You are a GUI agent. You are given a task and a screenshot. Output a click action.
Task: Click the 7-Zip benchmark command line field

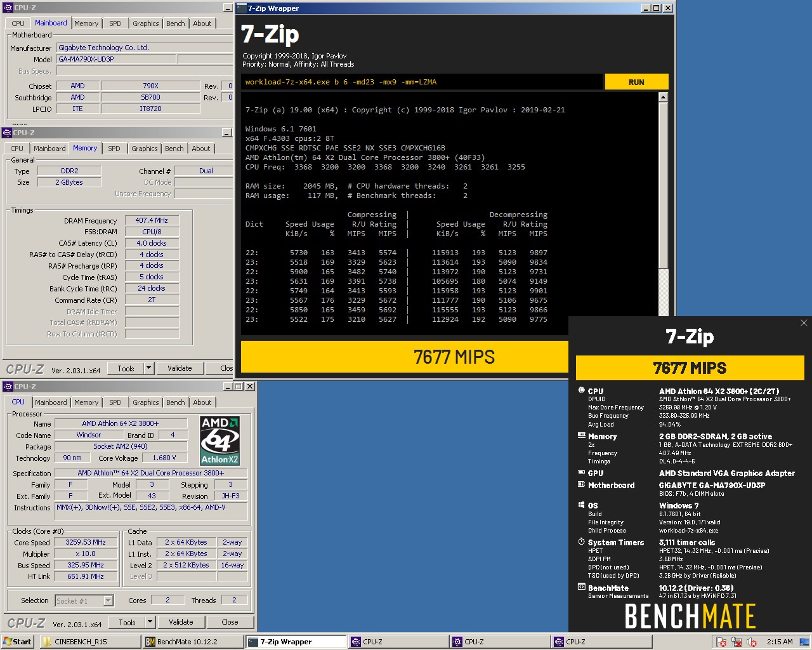[x=421, y=82]
